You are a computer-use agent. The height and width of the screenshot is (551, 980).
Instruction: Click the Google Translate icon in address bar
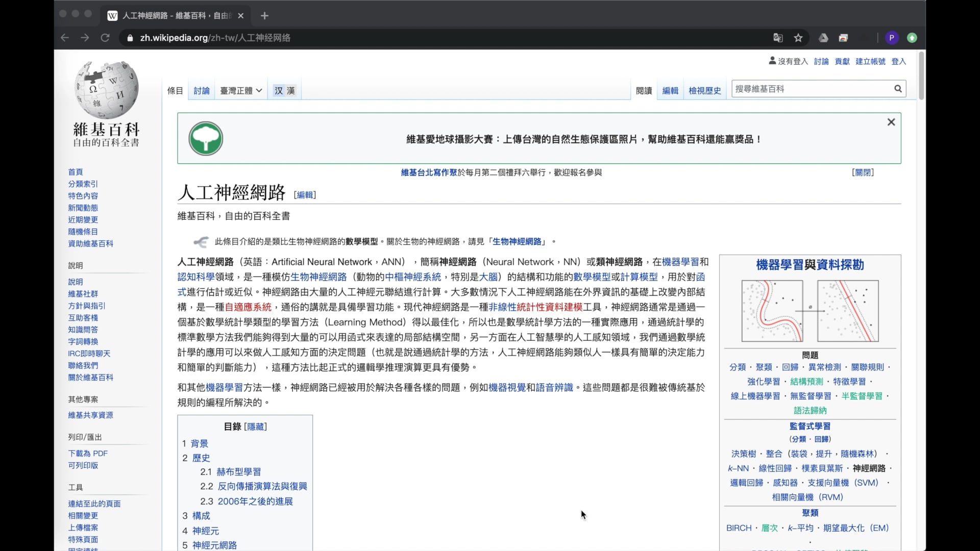pos(778,38)
